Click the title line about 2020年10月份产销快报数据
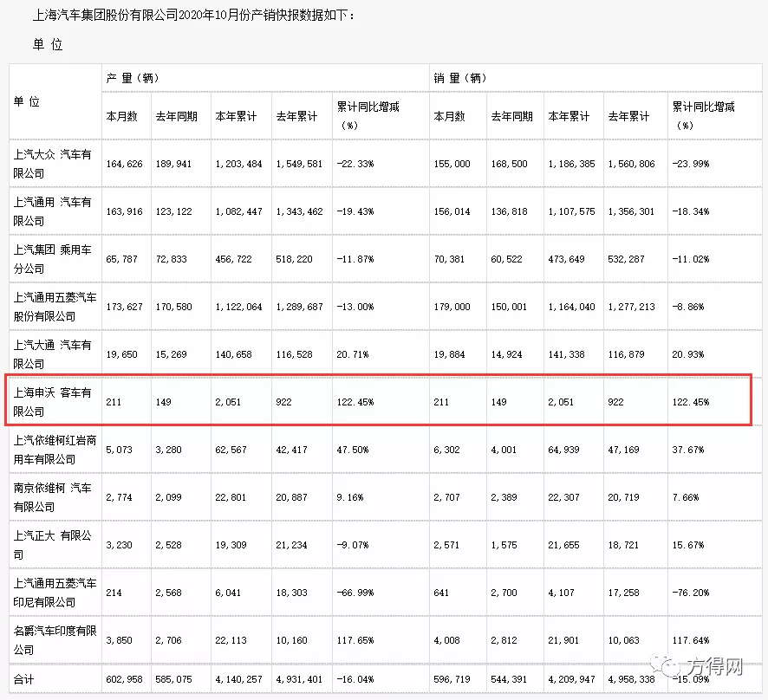 point(193,16)
